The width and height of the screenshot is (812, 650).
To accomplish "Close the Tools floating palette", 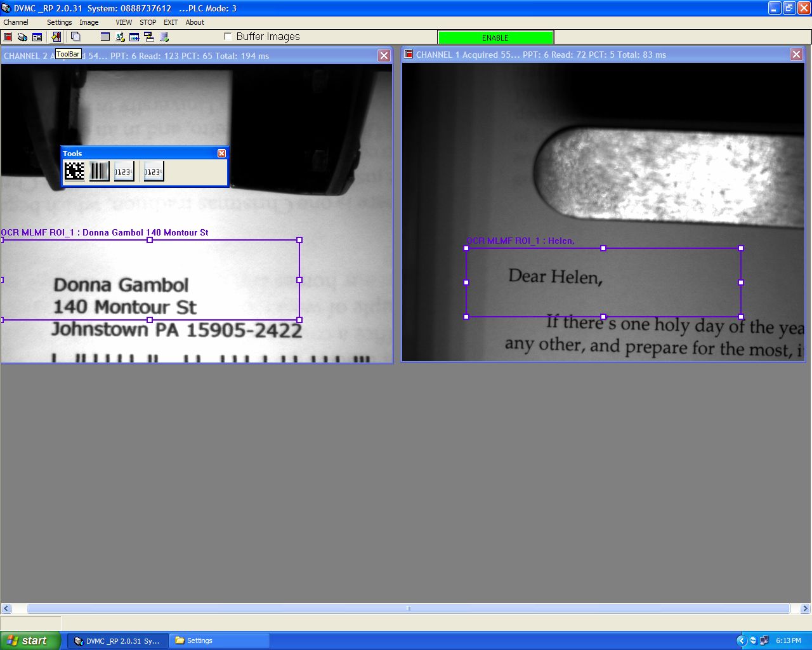I will pyautogui.click(x=221, y=153).
